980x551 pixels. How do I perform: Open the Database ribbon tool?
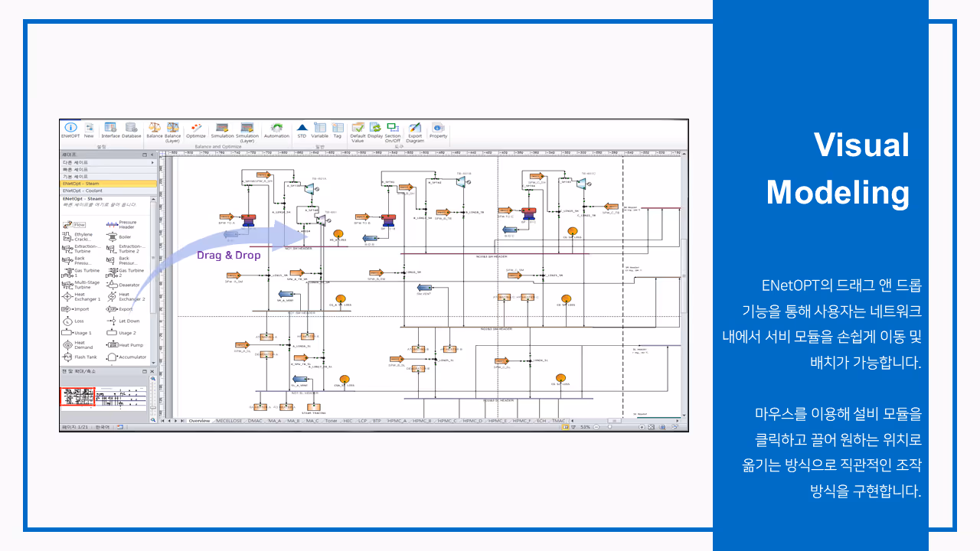coord(132,130)
